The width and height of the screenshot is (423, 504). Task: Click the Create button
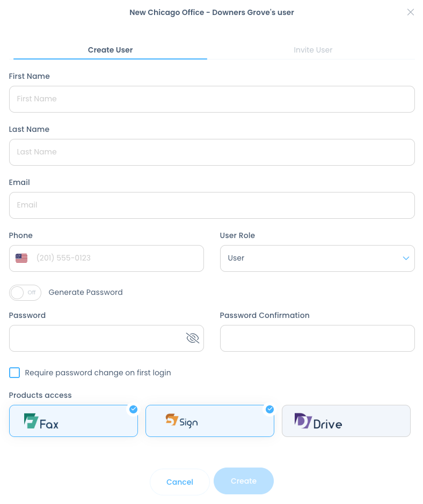[243, 481]
